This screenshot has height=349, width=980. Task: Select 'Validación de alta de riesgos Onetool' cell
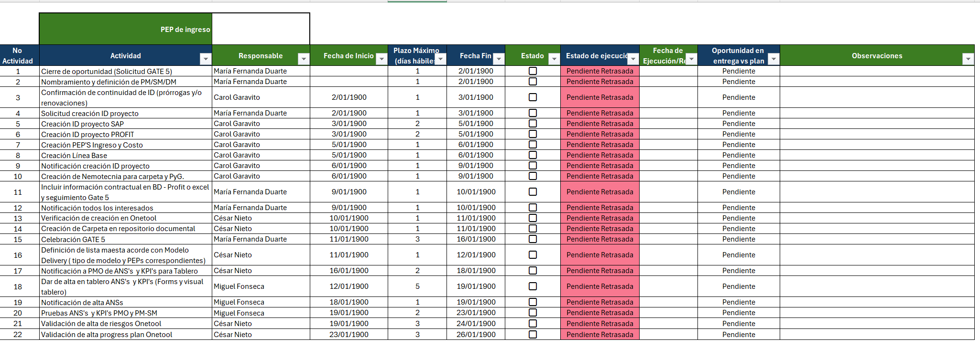pyautogui.click(x=126, y=324)
